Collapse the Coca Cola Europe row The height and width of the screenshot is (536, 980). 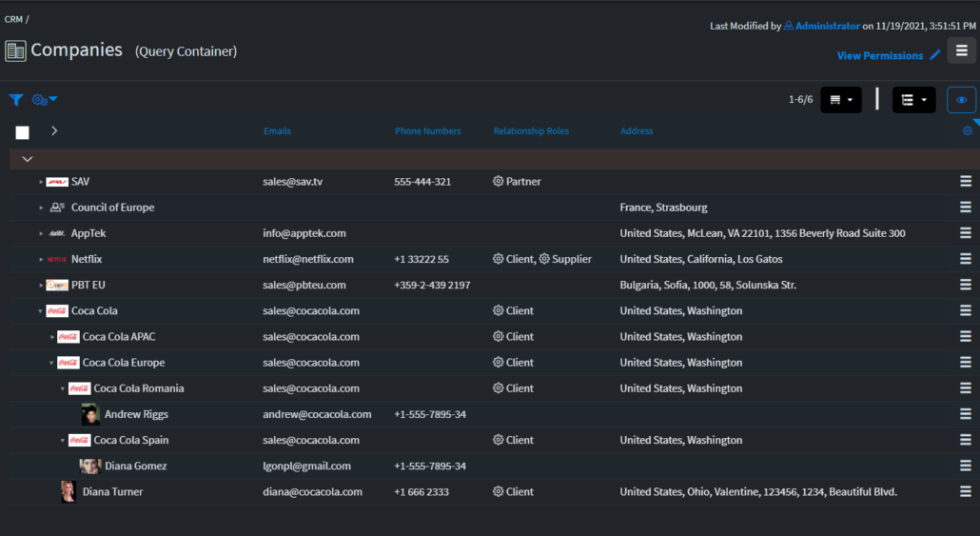pos(52,363)
